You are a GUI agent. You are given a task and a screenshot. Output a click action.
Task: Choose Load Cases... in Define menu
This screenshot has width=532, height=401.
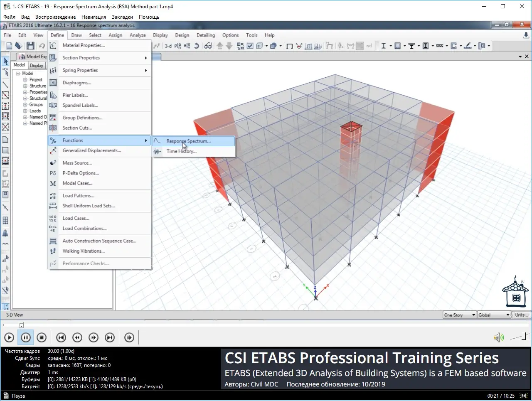(99, 218)
